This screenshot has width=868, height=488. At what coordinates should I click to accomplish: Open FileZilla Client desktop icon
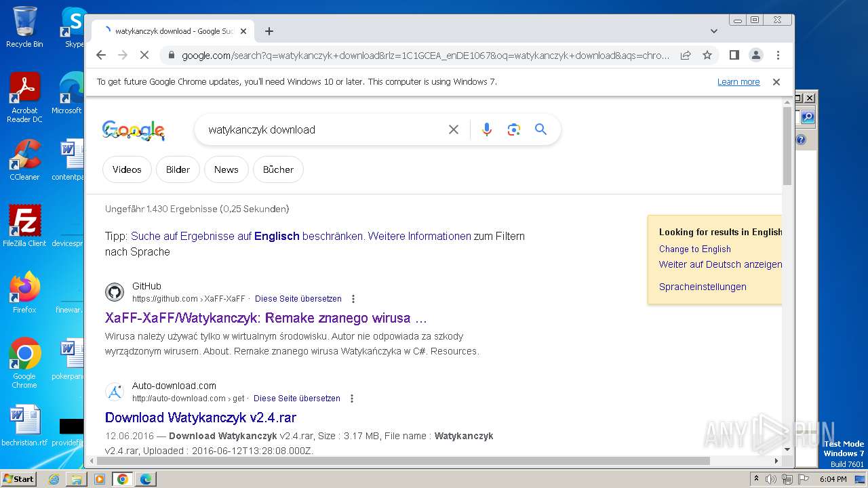pos(24,226)
